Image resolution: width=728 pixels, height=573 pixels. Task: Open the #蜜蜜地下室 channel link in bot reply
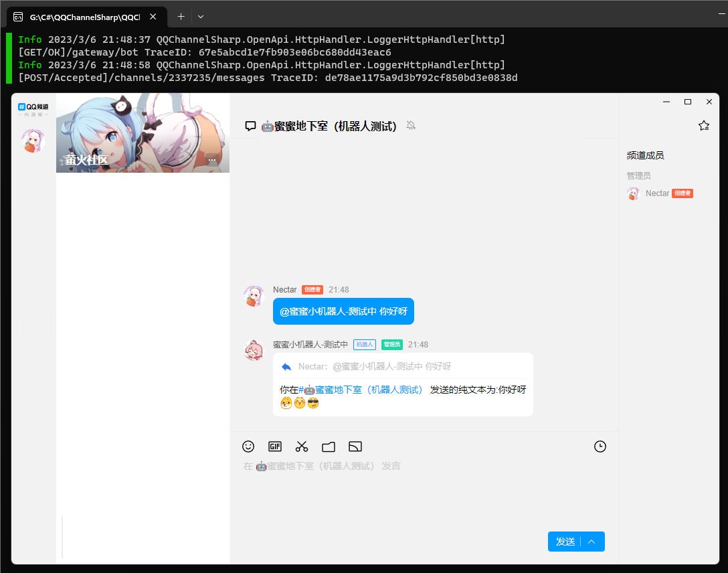(x=360, y=390)
